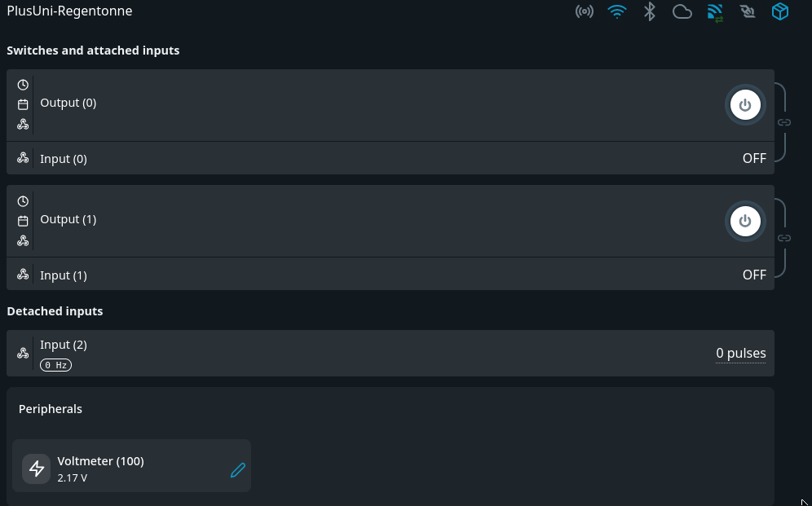Click the webhook icon beside Input (0)
812x506 pixels.
tap(23, 158)
